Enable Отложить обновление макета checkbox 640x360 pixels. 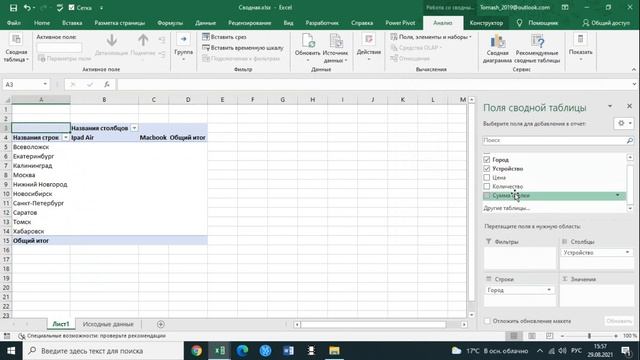coord(487,321)
